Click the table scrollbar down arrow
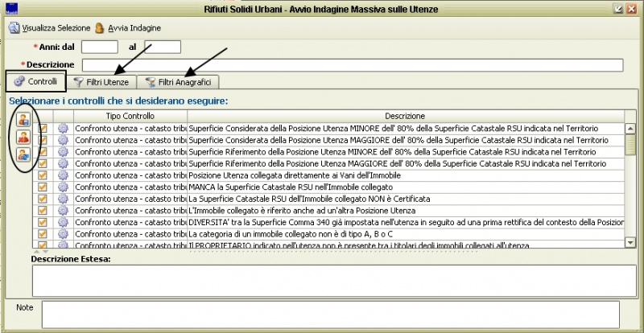This screenshot has height=333, width=644. pyautogui.click(x=630, y=242)
